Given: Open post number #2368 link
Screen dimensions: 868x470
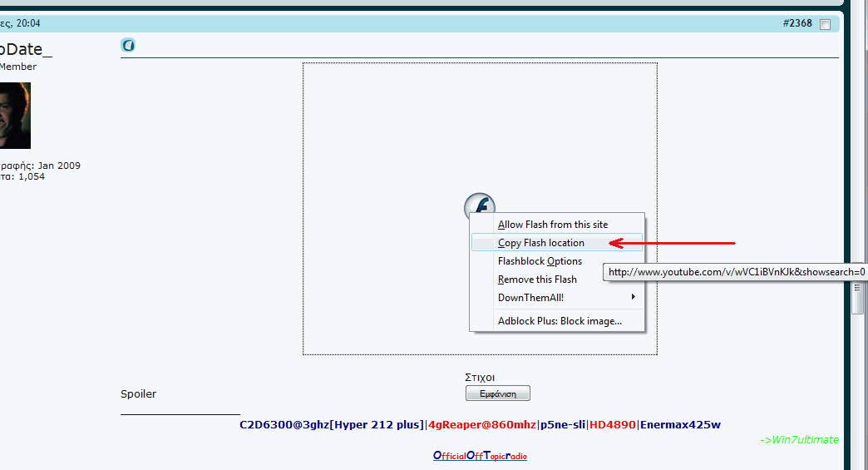Looking at the screenshot, I should pyautogui.click(x=797, y=23).
